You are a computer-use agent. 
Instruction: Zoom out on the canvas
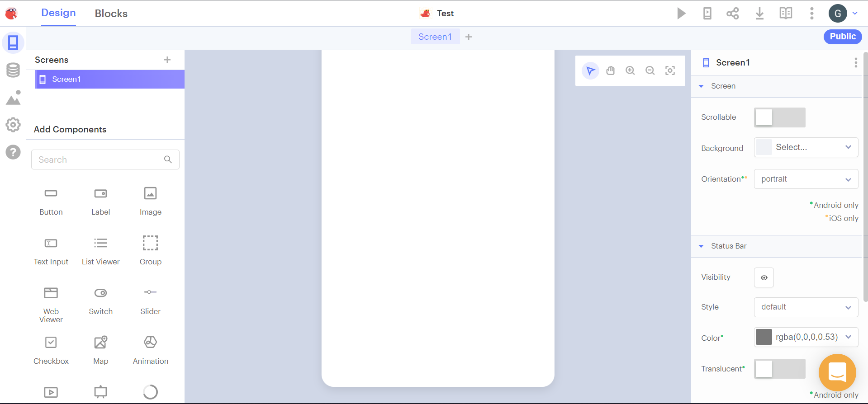pos(650,70)
